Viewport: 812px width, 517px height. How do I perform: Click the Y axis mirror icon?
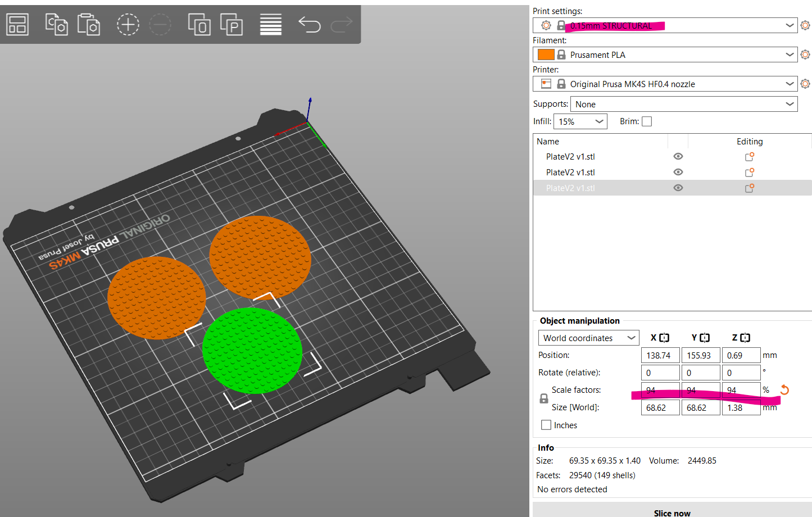705,338
